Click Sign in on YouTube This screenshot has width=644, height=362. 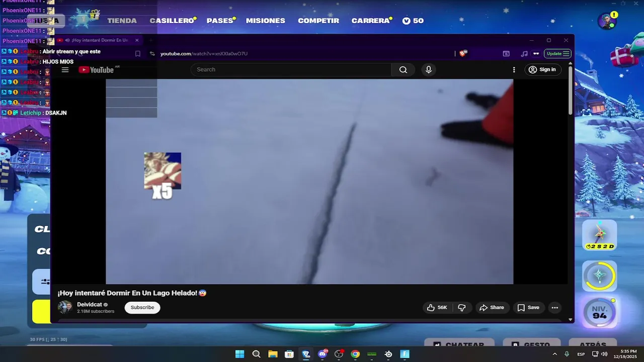[543, 70]
